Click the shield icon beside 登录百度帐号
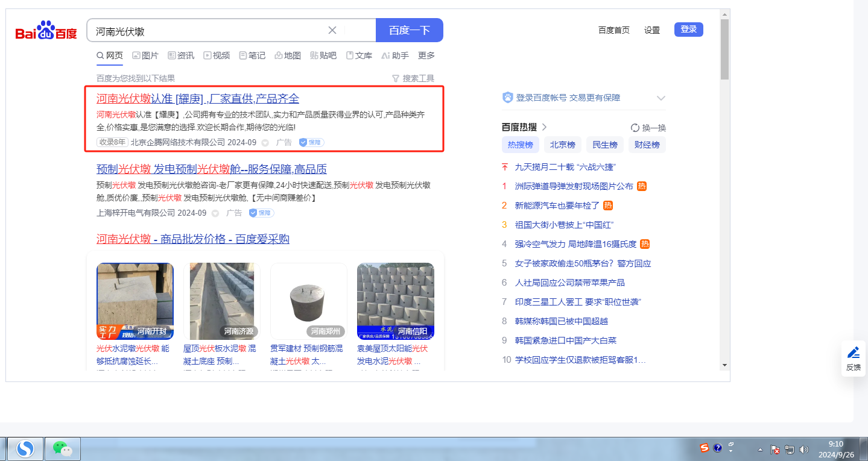This screenshot has width=868, height=461. point(507,98)
